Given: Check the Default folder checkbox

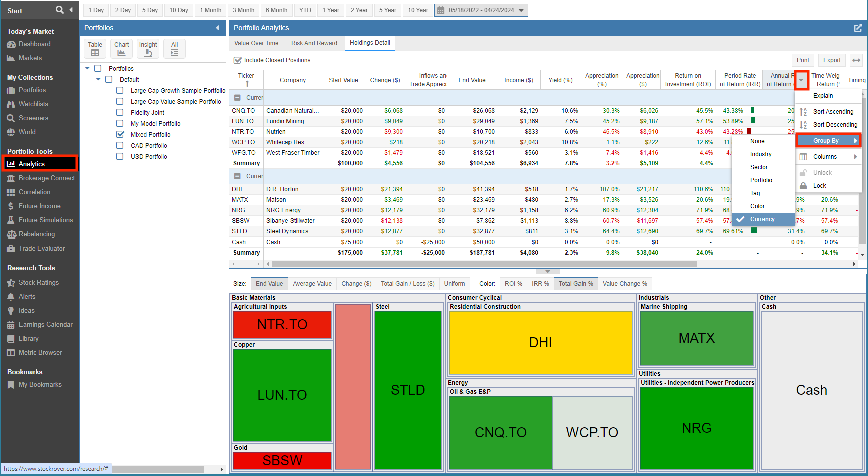Looking at the screenshot, I should pyautogui.click(x=109, y=79).
